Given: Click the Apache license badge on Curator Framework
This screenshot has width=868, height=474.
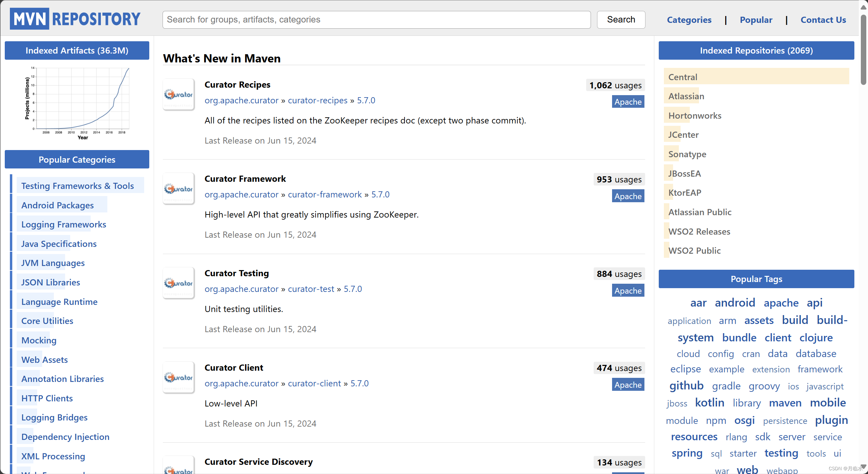Looking at the screenshot, I should coord(627,195).
